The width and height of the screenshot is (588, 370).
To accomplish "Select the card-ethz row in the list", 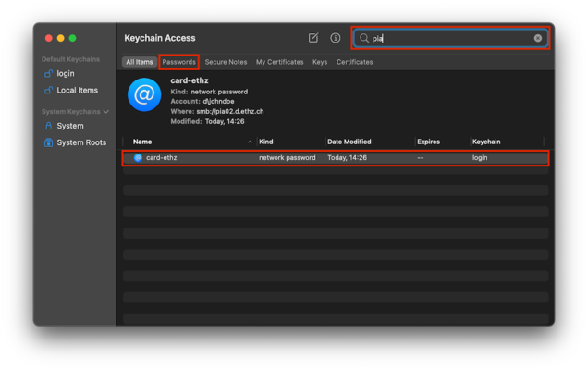I will click(336, 158).
